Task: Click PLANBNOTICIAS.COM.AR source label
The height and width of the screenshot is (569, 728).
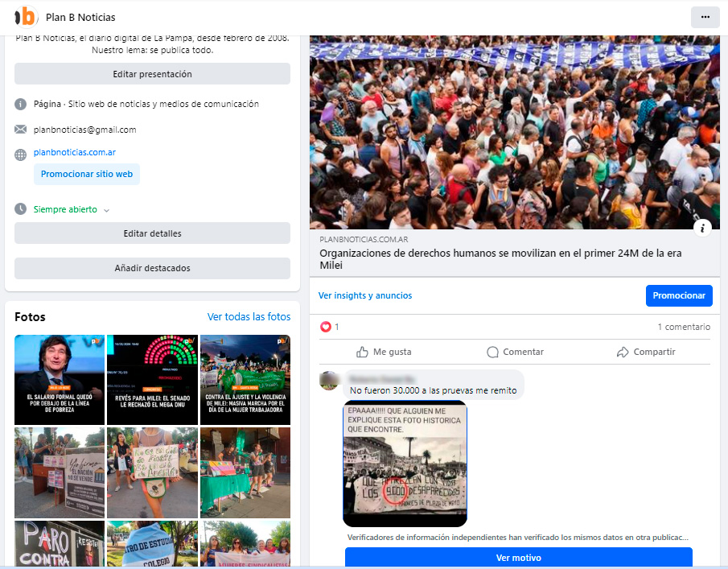Action: click(364, 240)
